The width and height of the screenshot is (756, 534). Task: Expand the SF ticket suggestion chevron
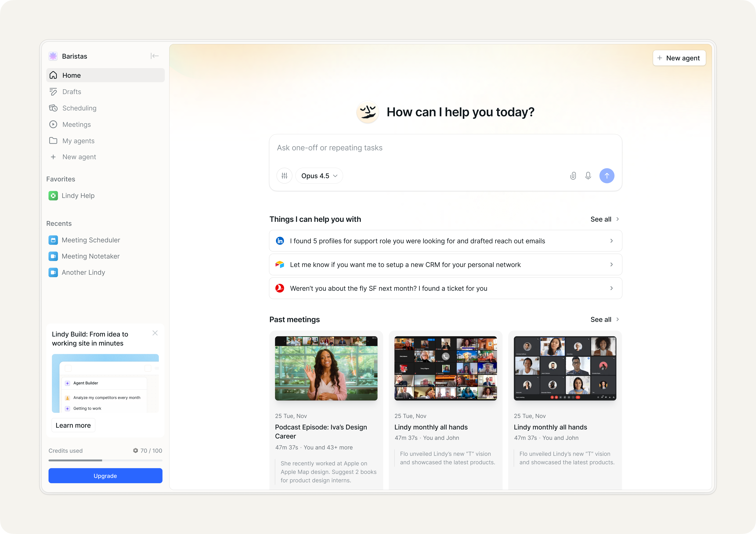[611, 288]
